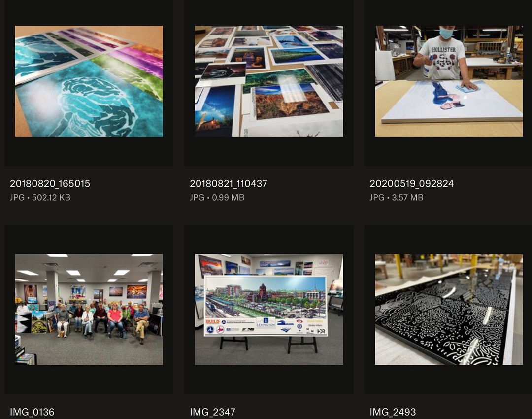Open the black patterned glossy panel thumbnail

point(449,310)
